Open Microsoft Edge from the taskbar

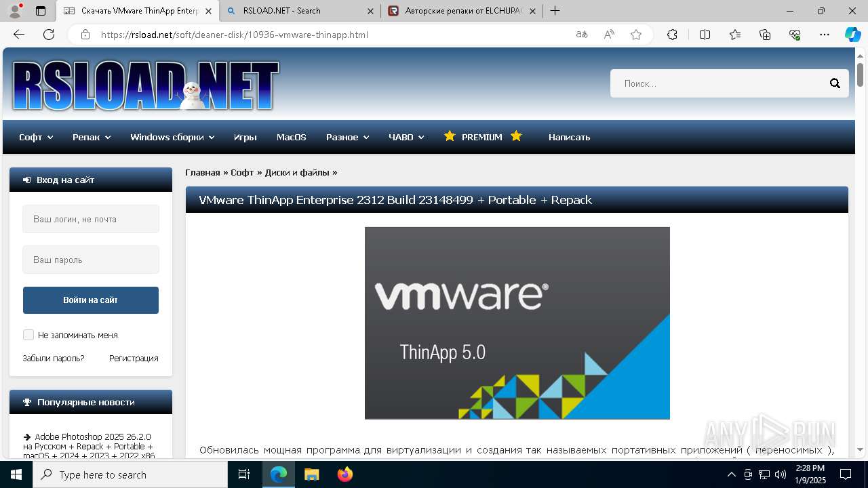[x=279, y=474]
